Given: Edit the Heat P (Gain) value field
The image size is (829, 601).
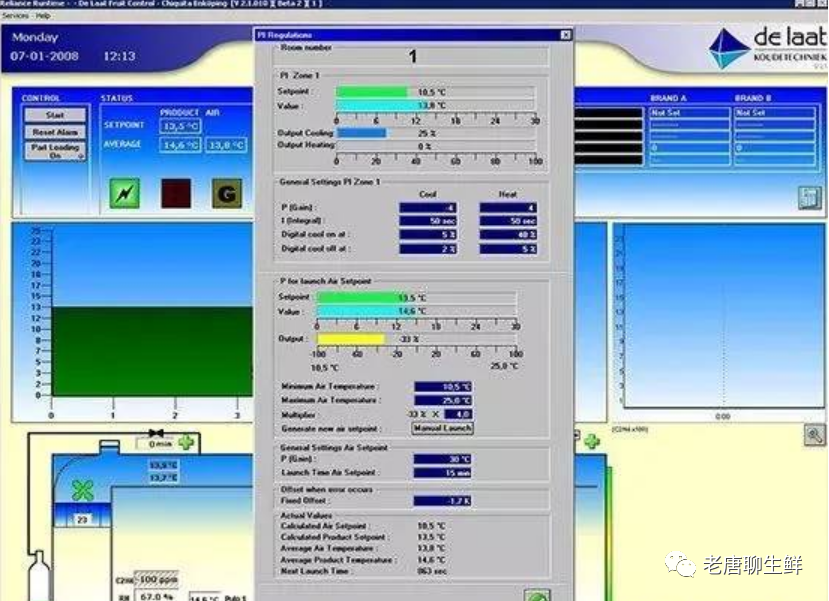Looking at the screenshot, I should [508, 208].
